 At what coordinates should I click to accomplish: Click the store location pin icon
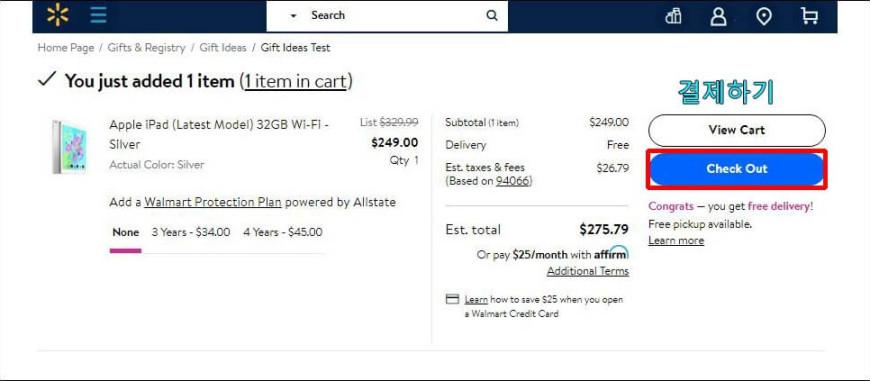click(x=764, y=16)
